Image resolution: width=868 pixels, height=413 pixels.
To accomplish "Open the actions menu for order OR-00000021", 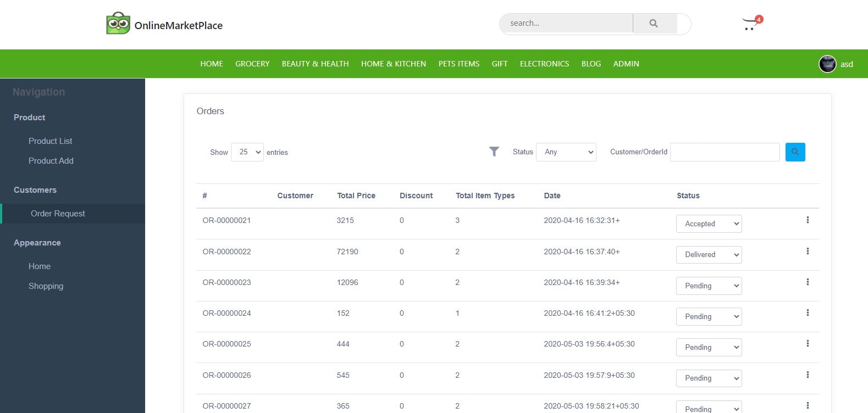I will [x=808, y=220].
